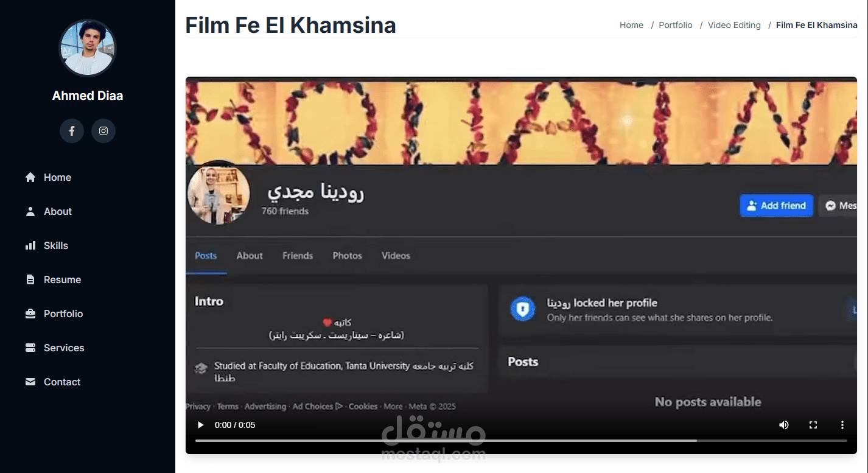Click the Skills bar-chart icon
The width and height of the screenshot is (868, 473).
click(30, 245)
